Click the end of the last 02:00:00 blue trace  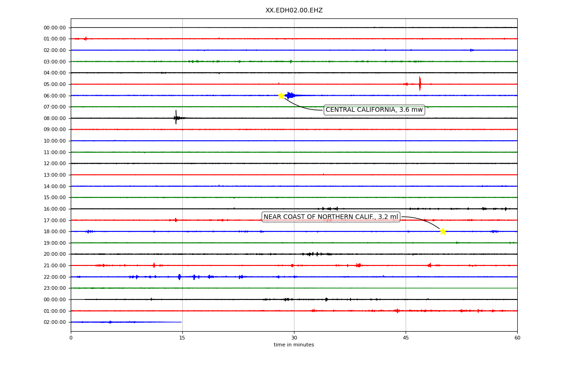[181, 322]
